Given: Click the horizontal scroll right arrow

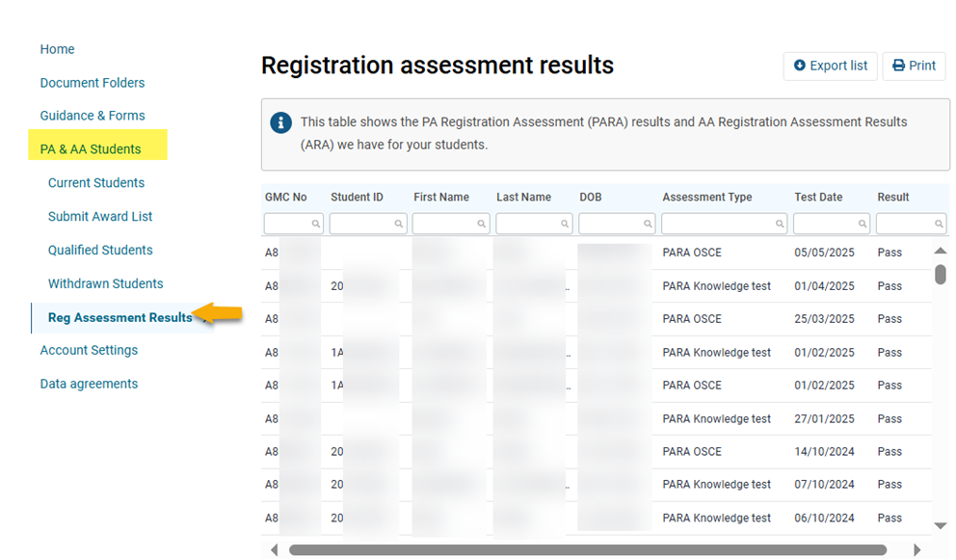Looking at the screenshot, I should 916,549.
